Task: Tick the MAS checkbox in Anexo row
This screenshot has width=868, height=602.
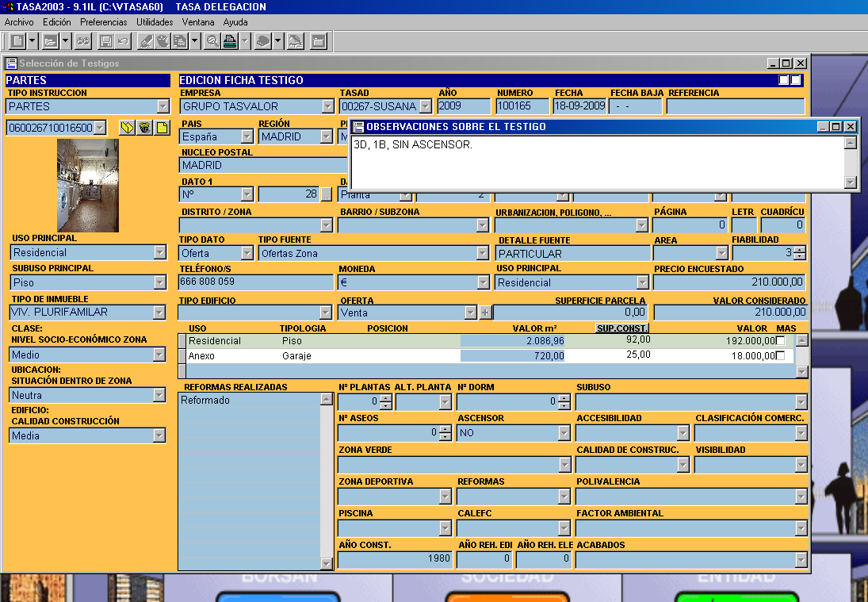Action: click(x=782, y=356)
